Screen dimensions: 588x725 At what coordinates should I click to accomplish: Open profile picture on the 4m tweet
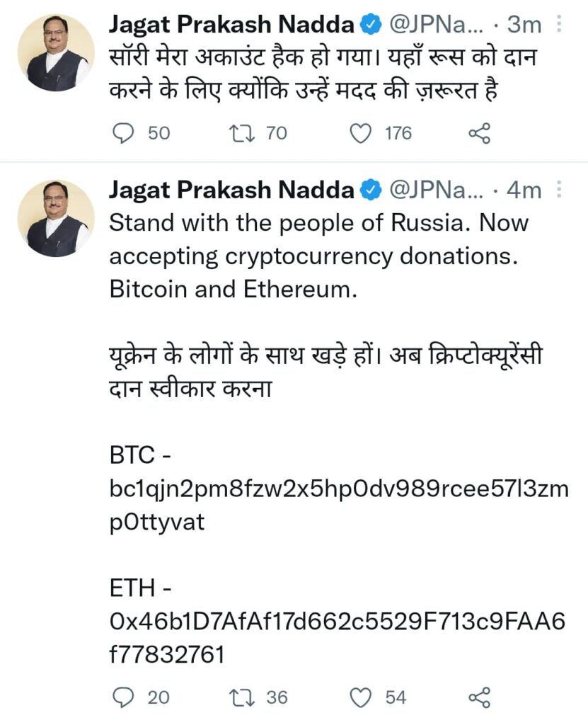(x=56, y=218)
